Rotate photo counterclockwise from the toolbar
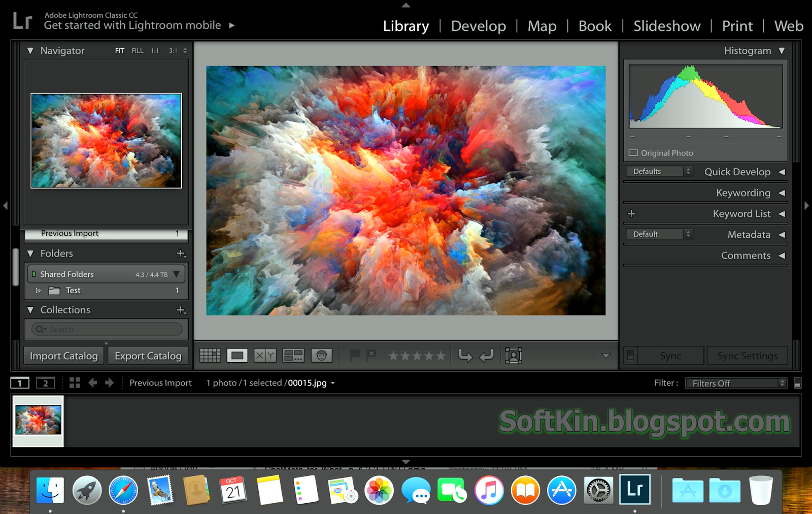Viewport: 812px width, 514px height. [x=464, y=356]
